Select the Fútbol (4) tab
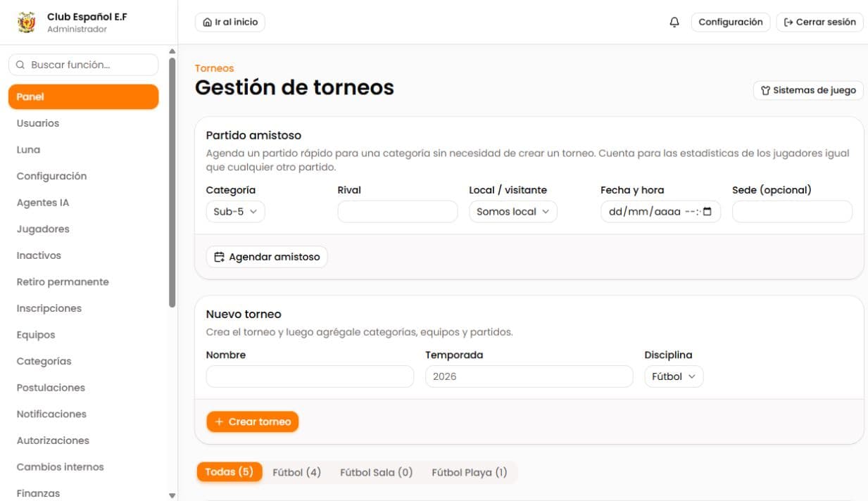Screen dimensions: 868x501 coord(296,472)
